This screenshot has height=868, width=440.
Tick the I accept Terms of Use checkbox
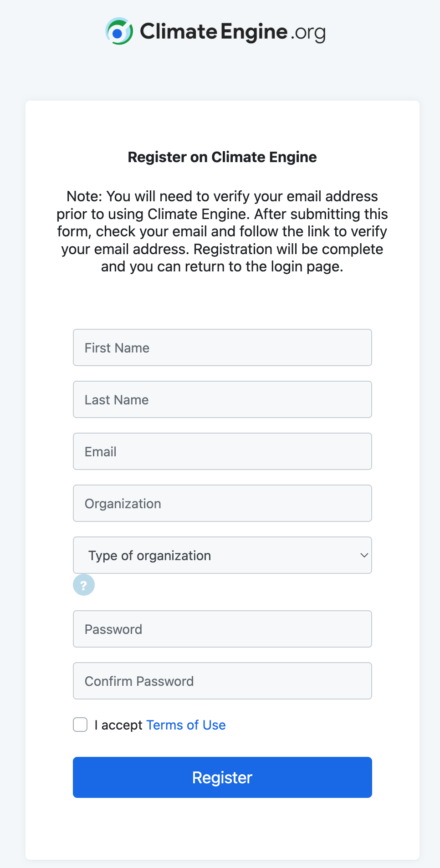coord(80,725)
